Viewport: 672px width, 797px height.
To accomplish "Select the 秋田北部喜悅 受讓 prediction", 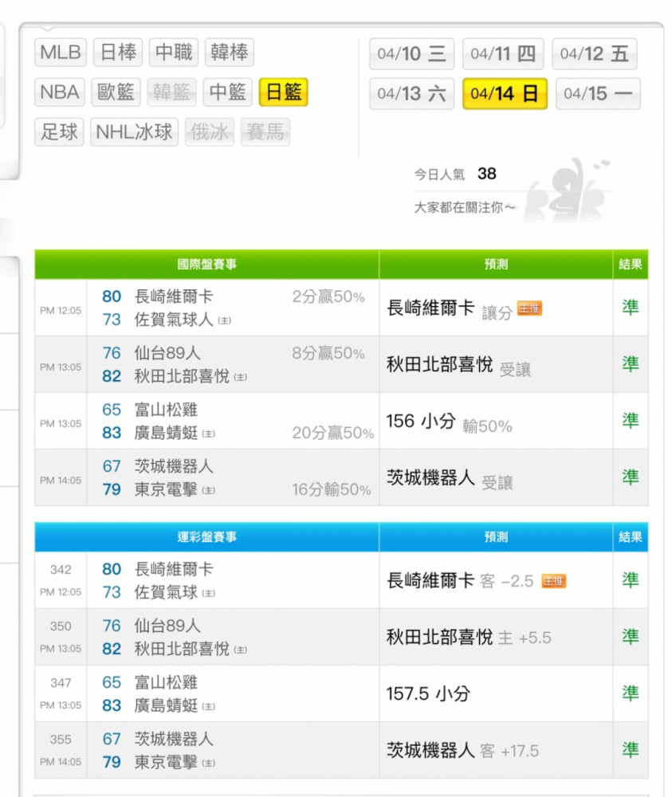I will tap(458, 365).
